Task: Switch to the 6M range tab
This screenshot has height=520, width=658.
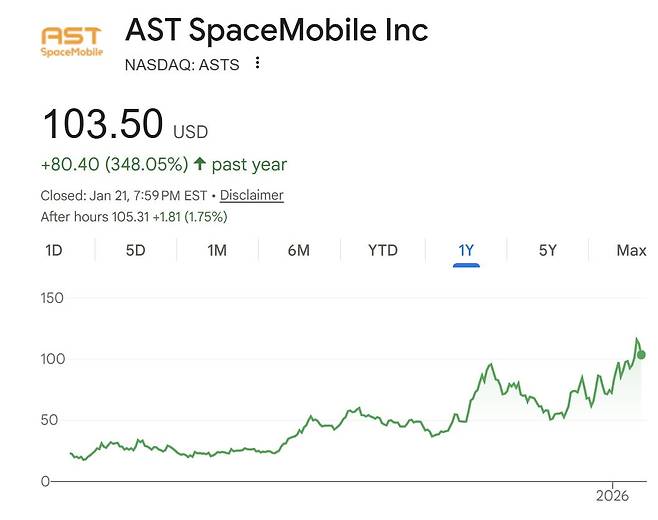Action: [298, 250]
